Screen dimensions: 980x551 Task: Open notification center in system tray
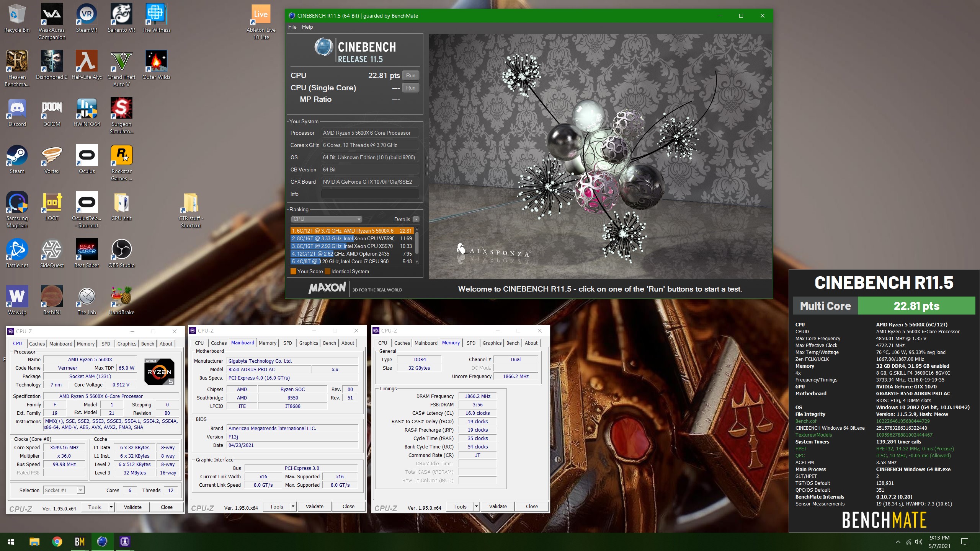[965, 541]
